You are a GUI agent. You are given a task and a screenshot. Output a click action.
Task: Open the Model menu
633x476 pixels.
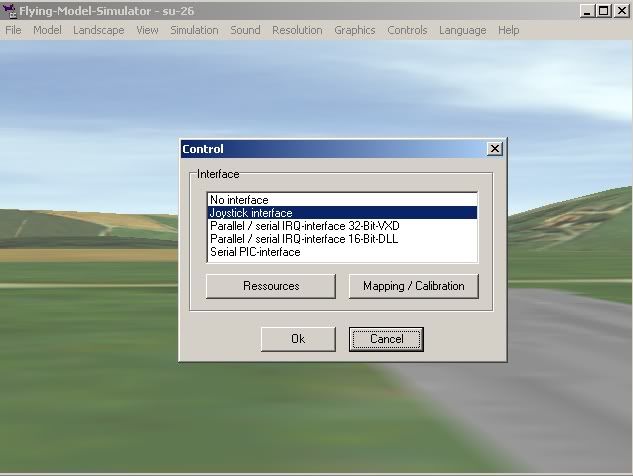tap(47, 30)
